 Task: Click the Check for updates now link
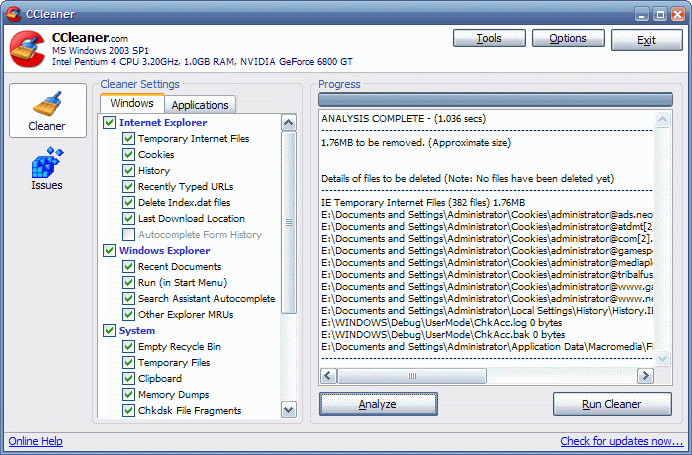click(x=621, y=441)
